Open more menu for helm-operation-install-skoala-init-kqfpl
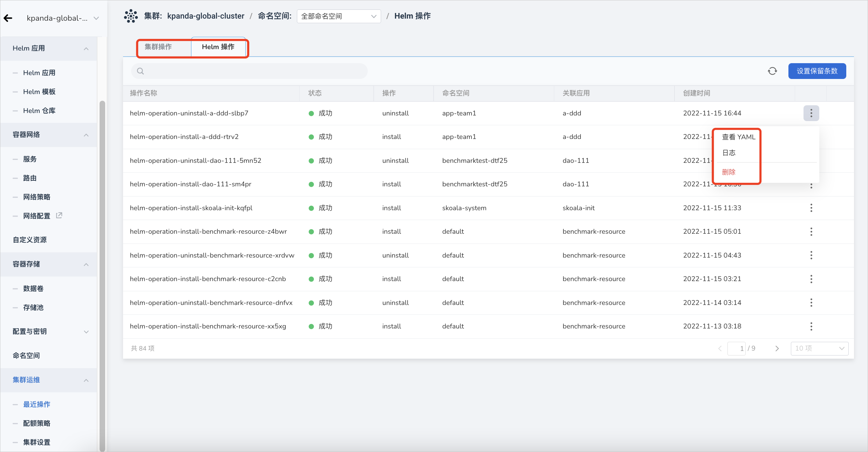Viewport: 868px width, 452px height. point(811,208)
